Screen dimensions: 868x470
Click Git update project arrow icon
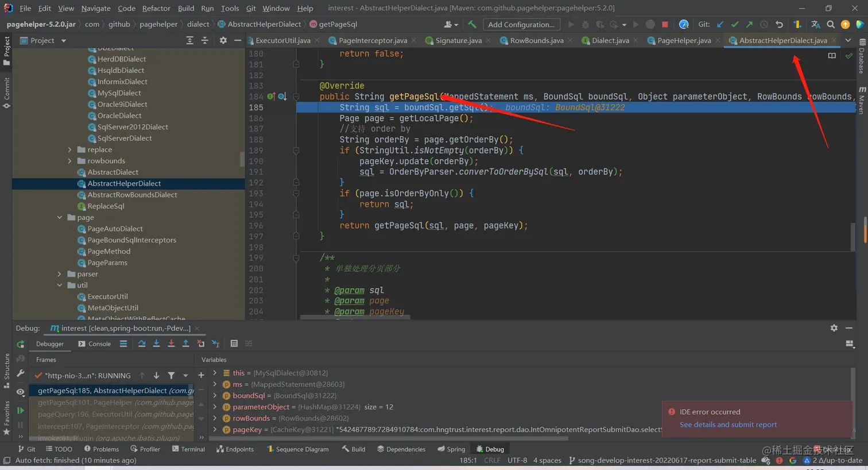click(x=720, y=24)
